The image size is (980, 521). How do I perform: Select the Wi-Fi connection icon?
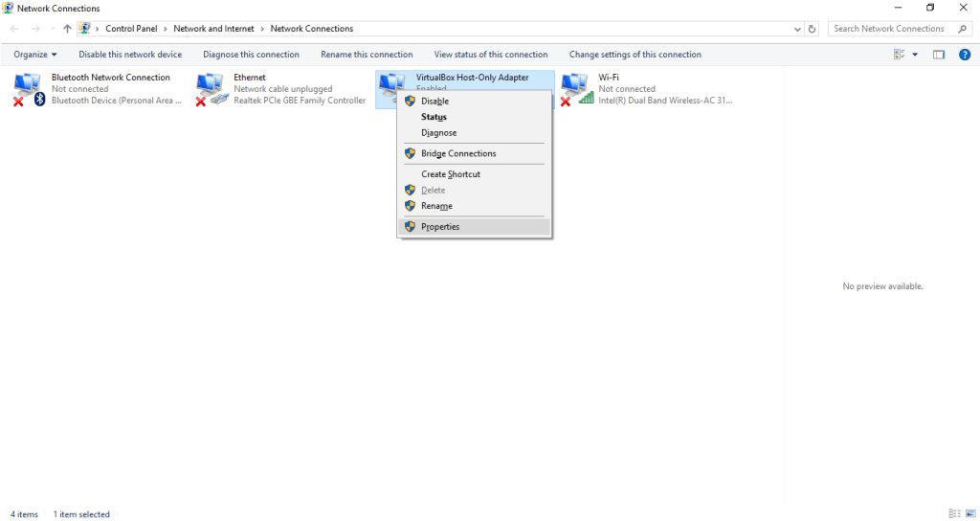[576, 88]
